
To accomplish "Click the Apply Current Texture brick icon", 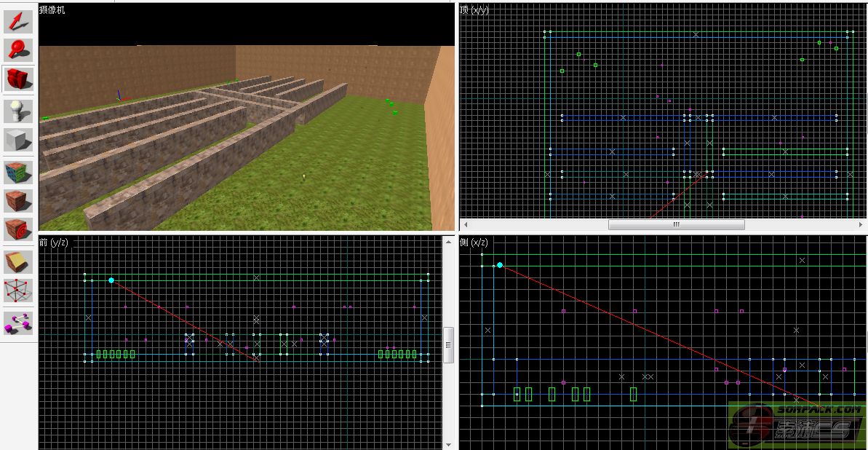I will [x=19, y=201].
